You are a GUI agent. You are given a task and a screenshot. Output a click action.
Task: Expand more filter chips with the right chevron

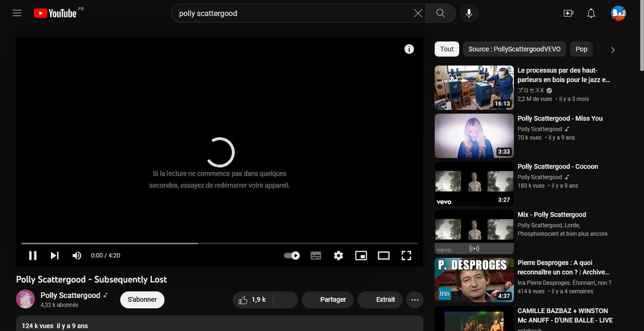pyautogui.click(x=612, y=50)
